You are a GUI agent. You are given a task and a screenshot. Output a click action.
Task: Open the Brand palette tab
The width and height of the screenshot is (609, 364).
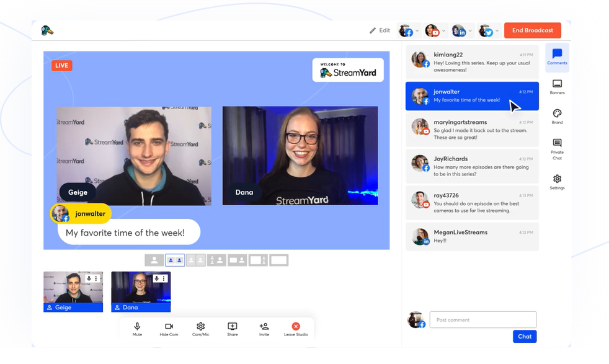[557, 117]
